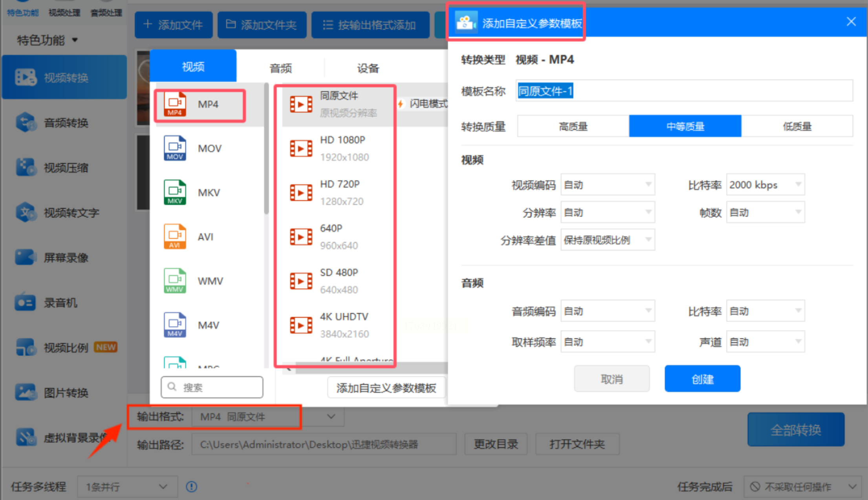Choose the MOV format icon

(x=175, y=148)
